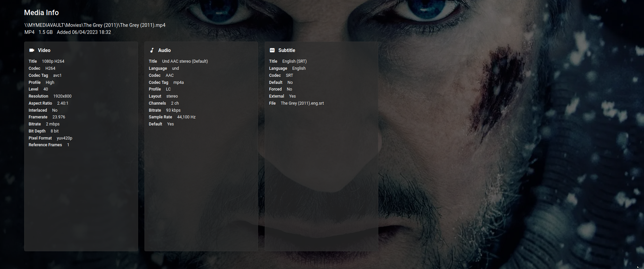Click the subtitle Codec value "SRT"
The image size is (644, 269).
pos(290,75)
